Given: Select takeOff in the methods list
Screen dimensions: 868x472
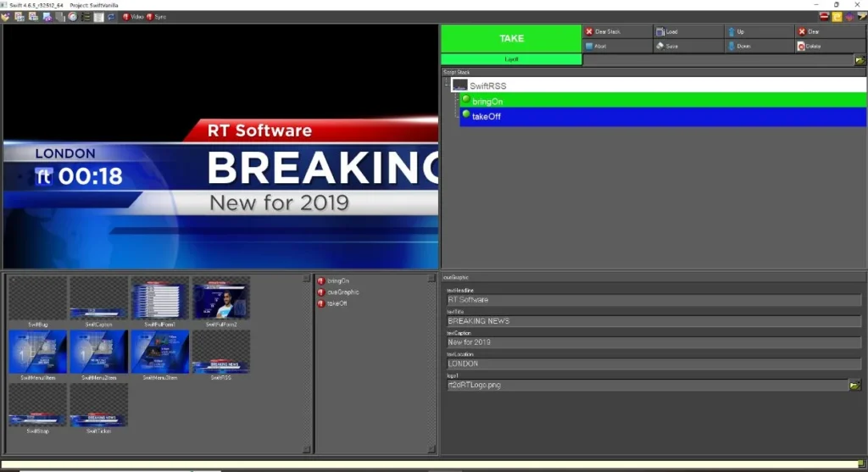Looking at the screenshot, I should [337, 303].
